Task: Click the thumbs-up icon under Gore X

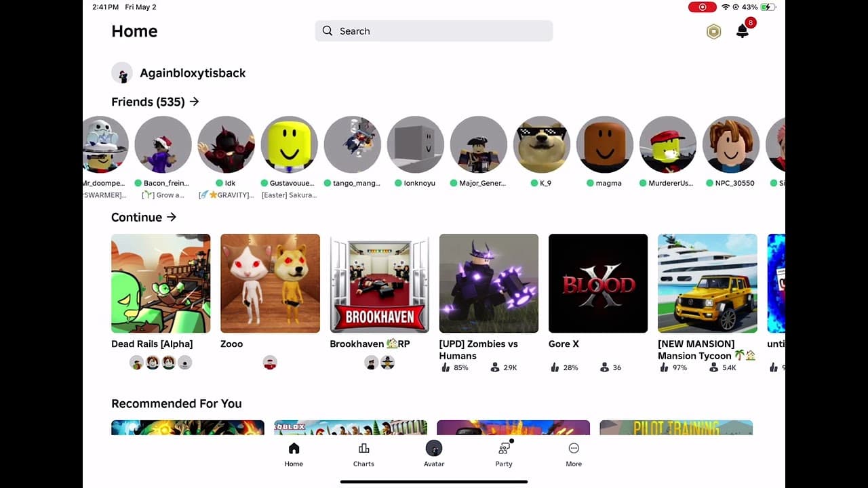Action: (x=555, y=367)
